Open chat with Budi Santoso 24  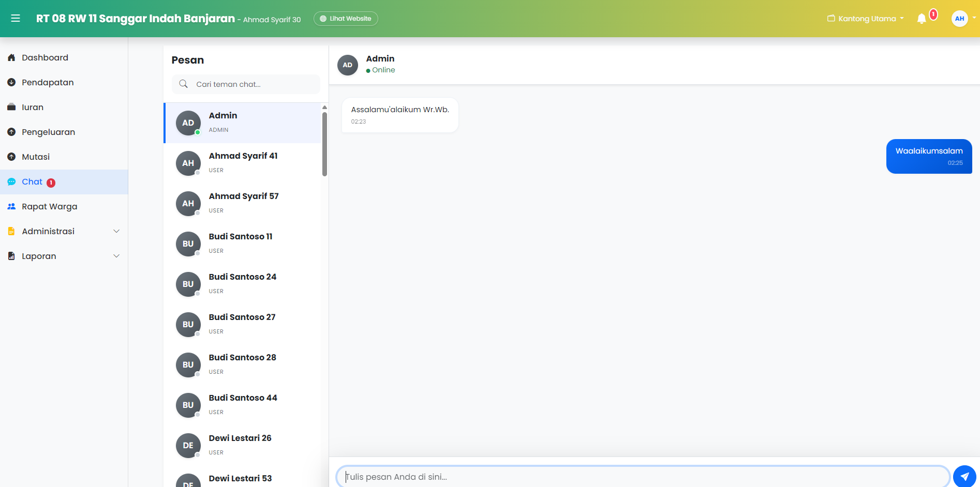coord(243,284)
